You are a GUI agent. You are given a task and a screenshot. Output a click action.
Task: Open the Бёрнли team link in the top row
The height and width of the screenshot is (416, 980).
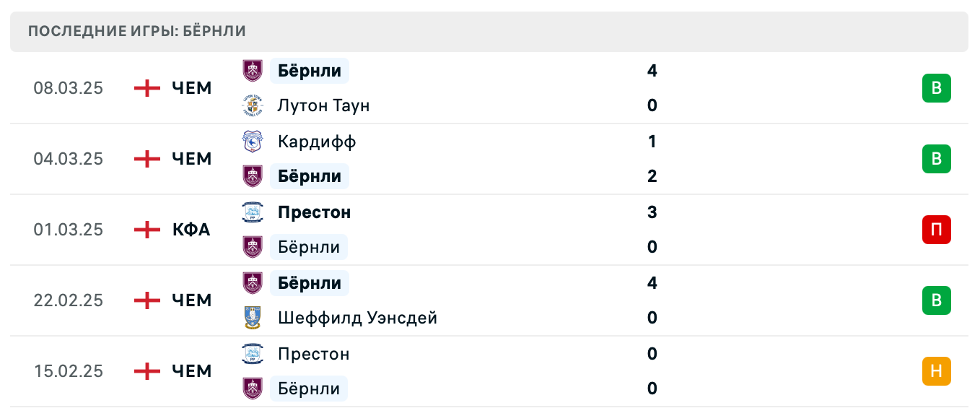click(309, 71)
